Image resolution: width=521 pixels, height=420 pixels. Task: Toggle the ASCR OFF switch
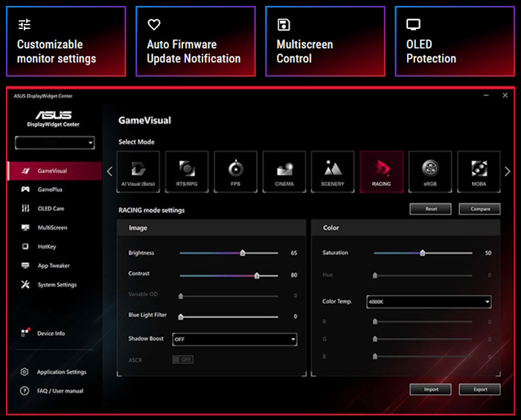[x=183, y=360]
